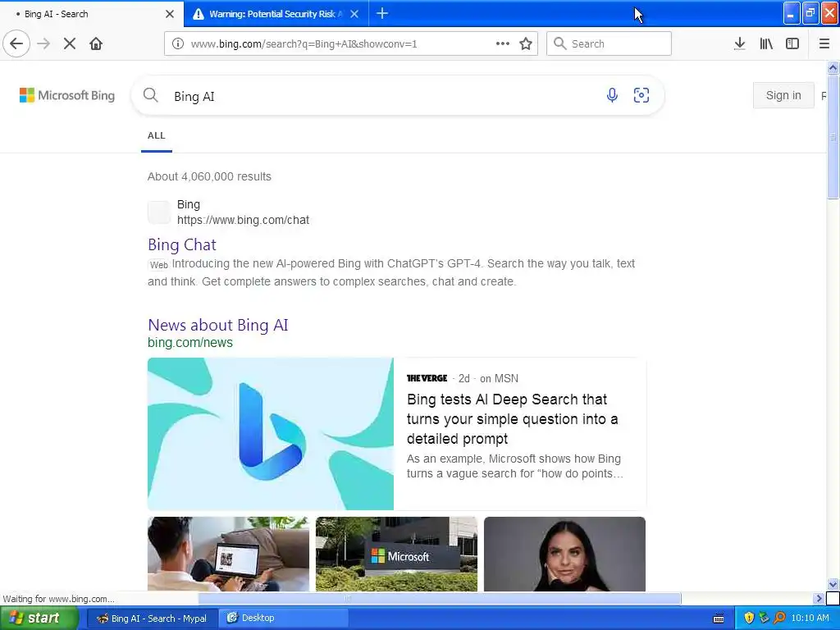Screen dimensions: 840x630
Task: Open the downloads panel
Action: (740, 43)
